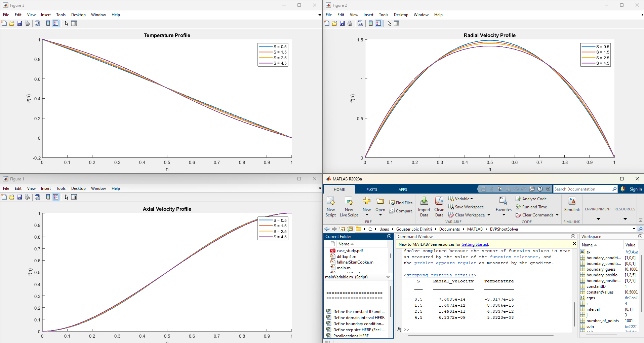Toggle Edit Plot arrow in Figure 3 toolbar
The width and height of the screenshot is (644, 343).
[x=67, y=23]
